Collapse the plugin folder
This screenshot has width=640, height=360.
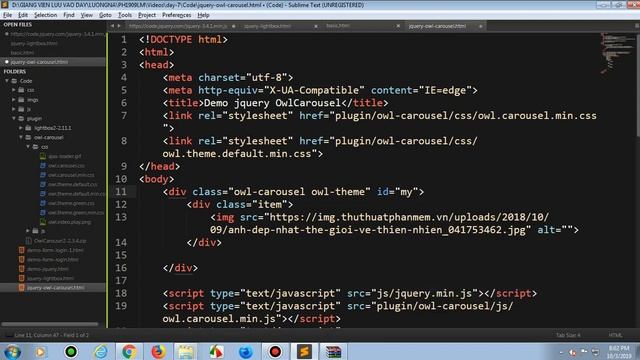[x=13, y=118]
